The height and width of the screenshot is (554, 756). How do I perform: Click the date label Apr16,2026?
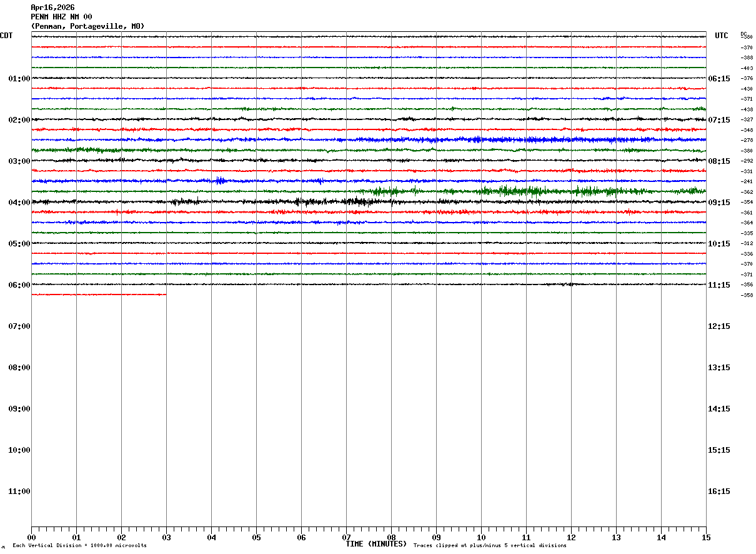coord(52,8)
